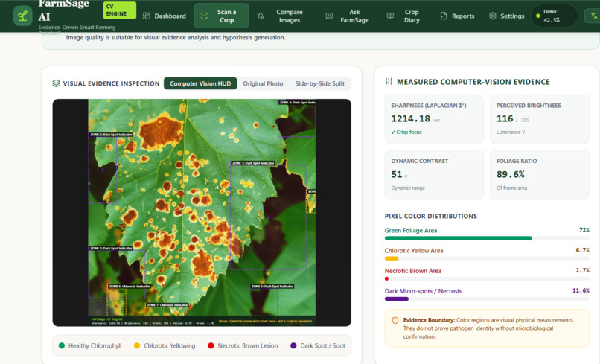
Task: Open Settings from the top nav
Action: tap(506, 16)
